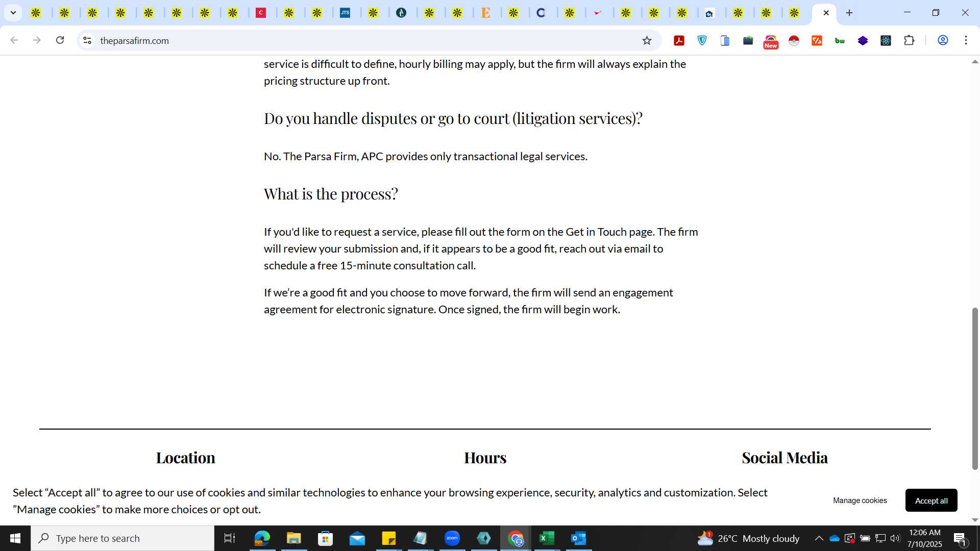Launch Microsoft Edge from the taskbar
This screenshot has width=980, height=551.
262,538
